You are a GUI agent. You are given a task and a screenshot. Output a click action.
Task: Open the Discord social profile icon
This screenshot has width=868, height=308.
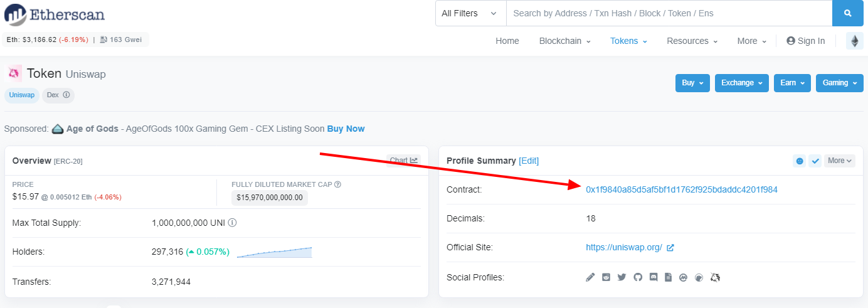[654, 277]
